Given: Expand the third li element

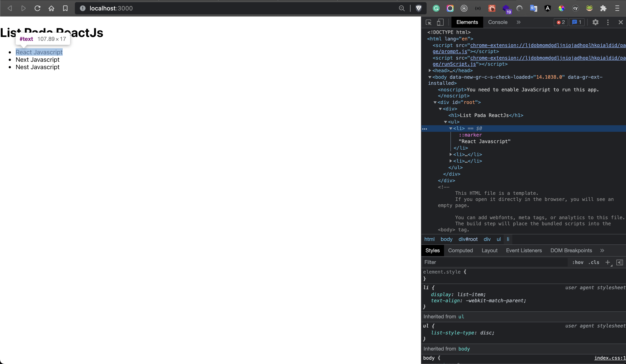Looking at the screenshot, I should pyautogui.click(x=451, y=161).
